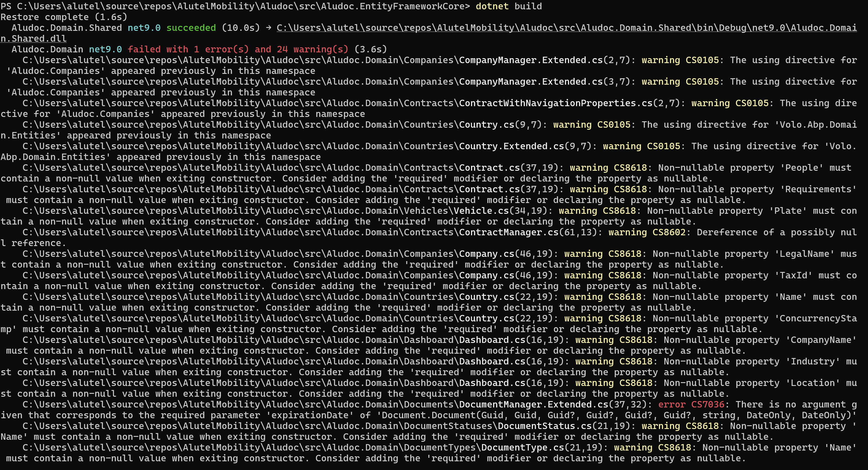This screenshot has height=470, width=868.
Task: Click Dashboard.cs reference for the 'Industry' warning
Action: [492, 362]
